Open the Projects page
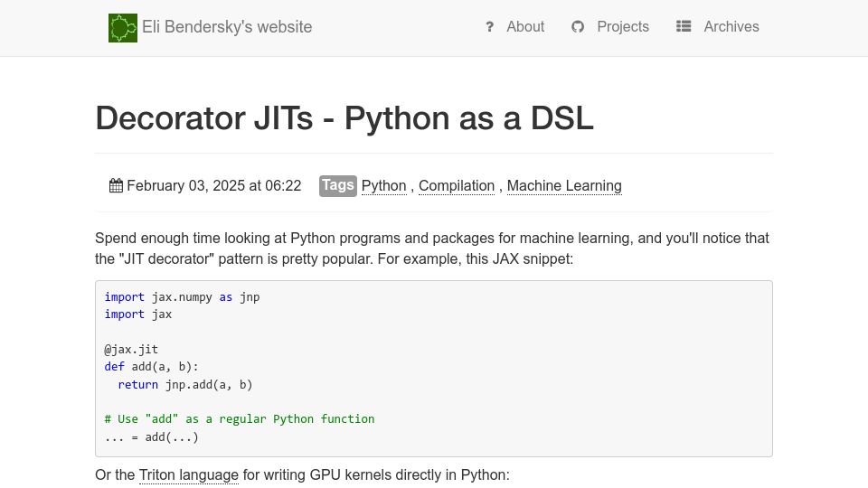The height and width of the screenshot is (488, 868). (623, 26)
